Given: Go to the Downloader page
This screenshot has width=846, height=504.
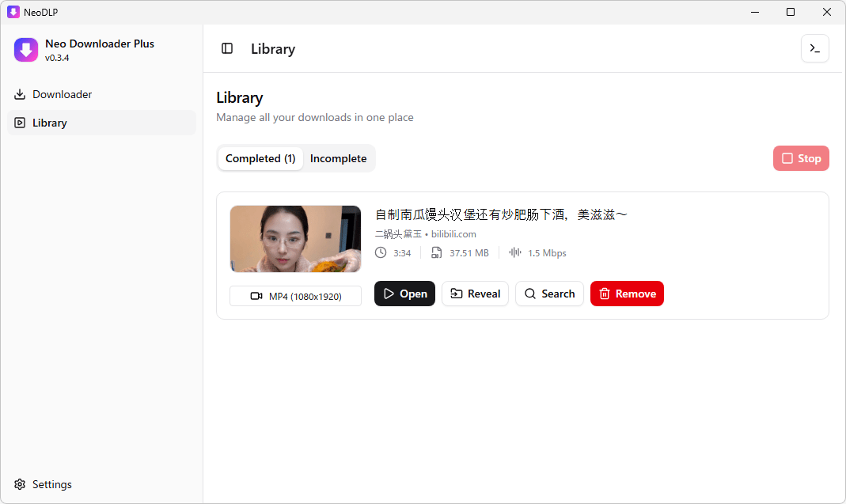Looking at the screenshot, I should (x=63, y=94).
